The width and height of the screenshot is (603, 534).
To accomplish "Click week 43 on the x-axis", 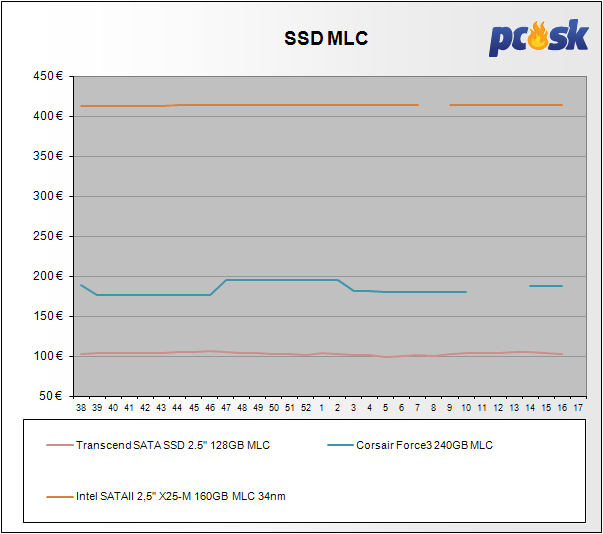I will [x=161, y=408].
